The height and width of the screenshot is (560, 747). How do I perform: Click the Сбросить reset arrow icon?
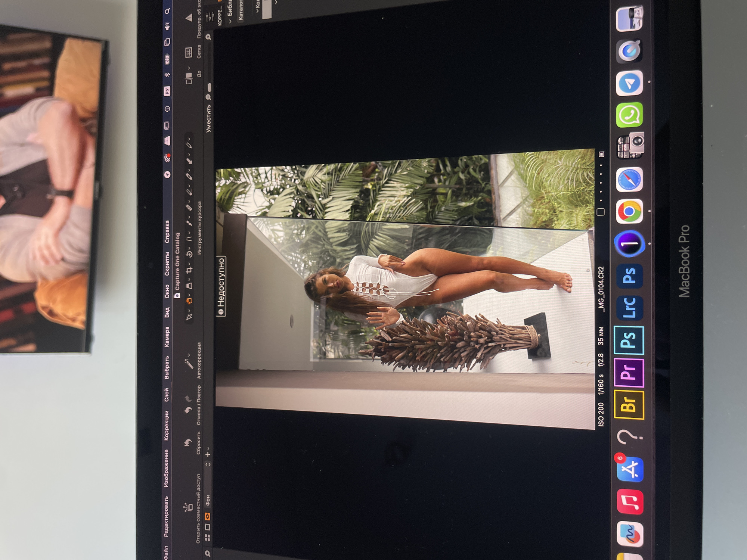click(x=187, y=443)
